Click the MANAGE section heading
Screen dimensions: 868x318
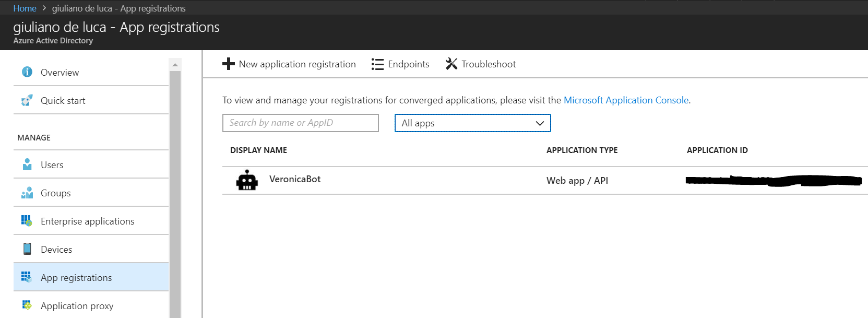pos(34,138)
